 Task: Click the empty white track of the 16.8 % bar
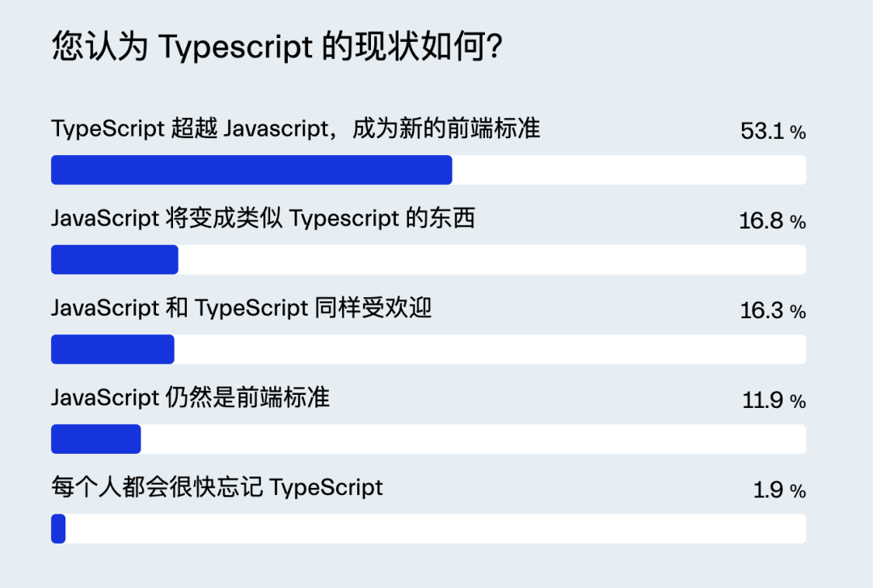[x=491, y=259]
